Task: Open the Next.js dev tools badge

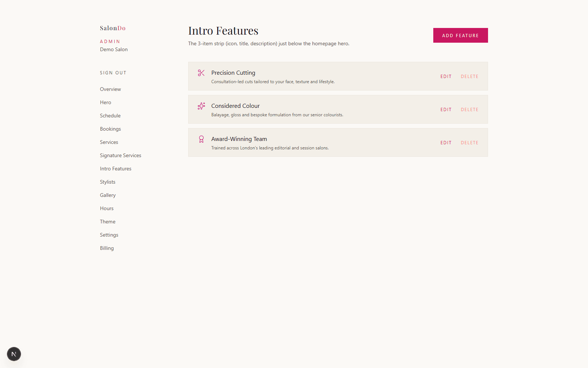Action: click(x=14, y=354)
